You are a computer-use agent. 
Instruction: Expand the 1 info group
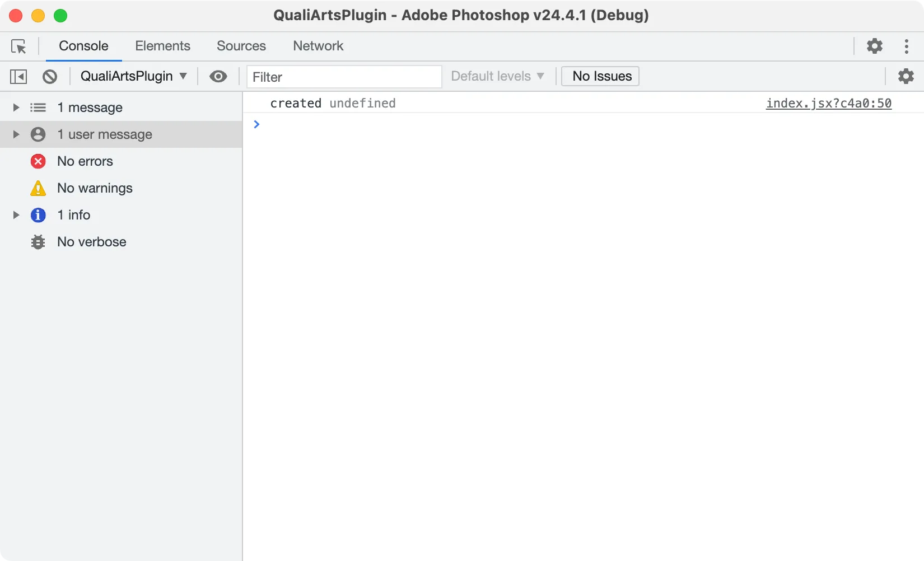16,215
